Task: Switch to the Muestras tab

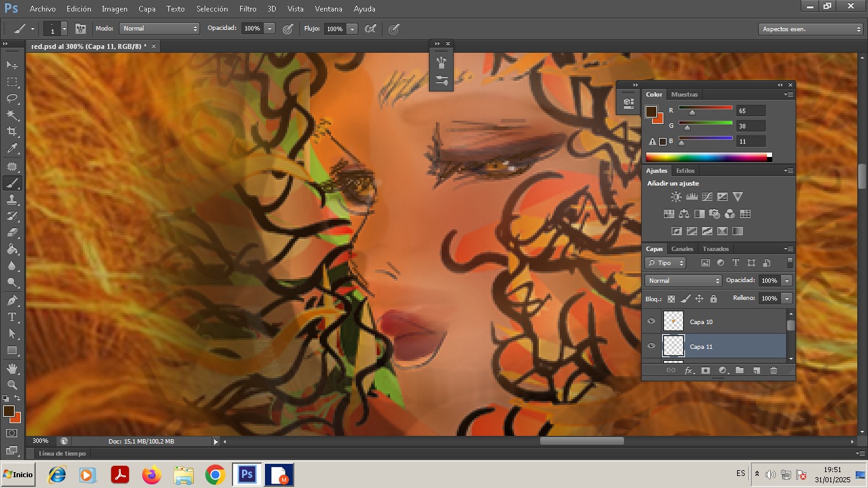Action: coord(684,94)
